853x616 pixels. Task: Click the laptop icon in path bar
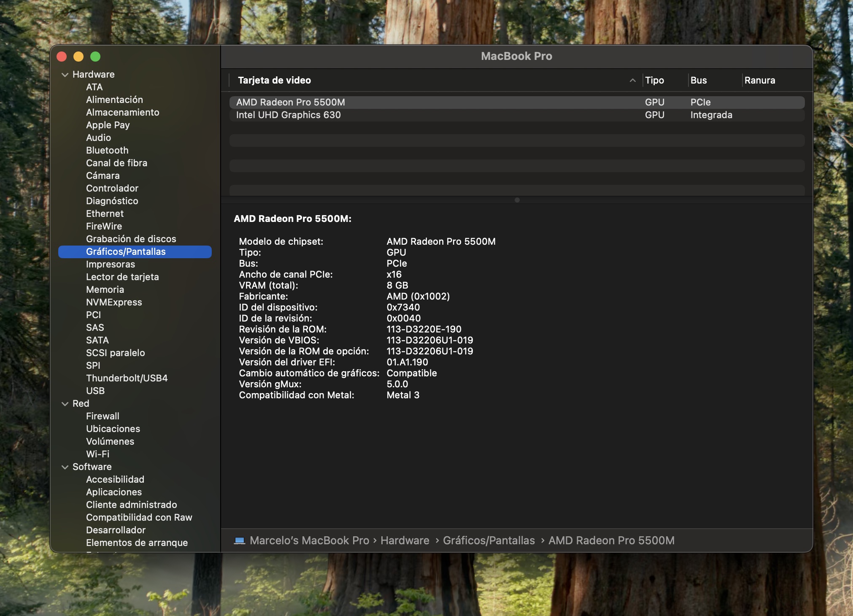tap(240, 540)
